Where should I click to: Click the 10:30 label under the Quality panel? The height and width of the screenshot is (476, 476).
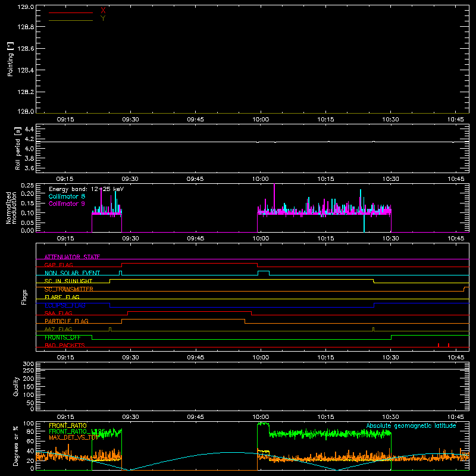tap(390, 417)
